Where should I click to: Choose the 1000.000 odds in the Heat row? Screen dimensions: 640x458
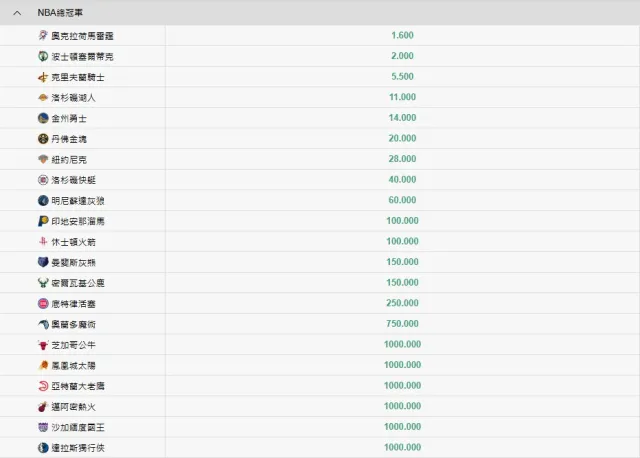pyautogui.click(x=402, y=406)
